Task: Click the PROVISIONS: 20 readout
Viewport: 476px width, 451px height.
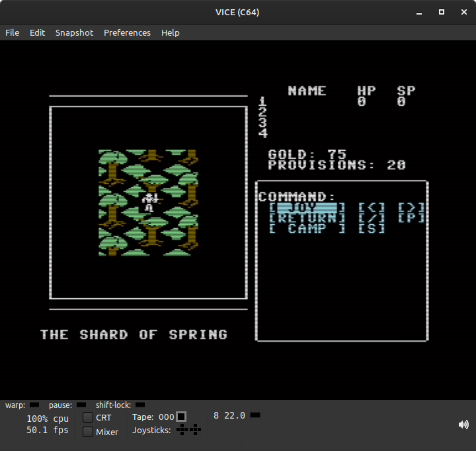Action: (x=337, y=165)
